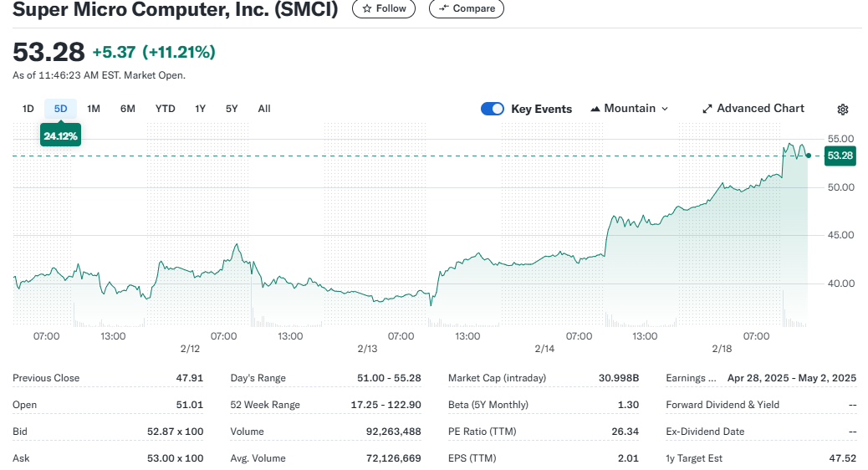The width and height of the screenshot is (868, 470).
Task: Click the Mountain chart-type icon
Action: pos(595,109)
